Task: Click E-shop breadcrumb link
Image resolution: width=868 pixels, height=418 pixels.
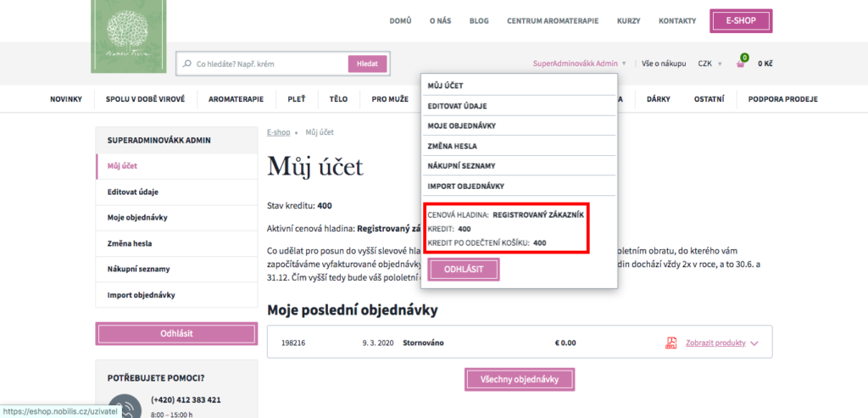Action: 278,133
